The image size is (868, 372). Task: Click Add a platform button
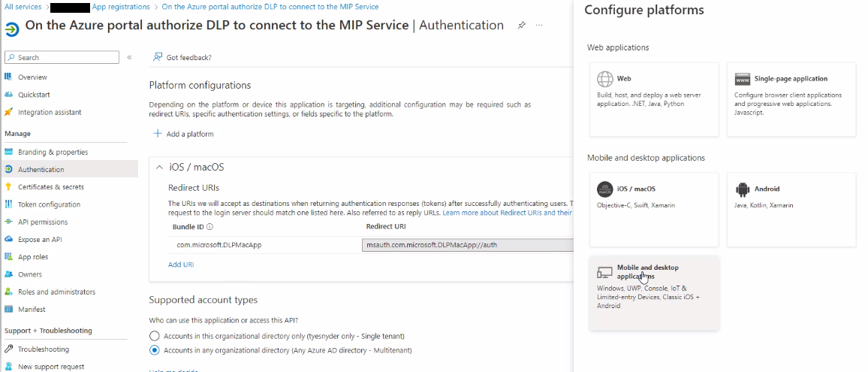pos(183,134)
